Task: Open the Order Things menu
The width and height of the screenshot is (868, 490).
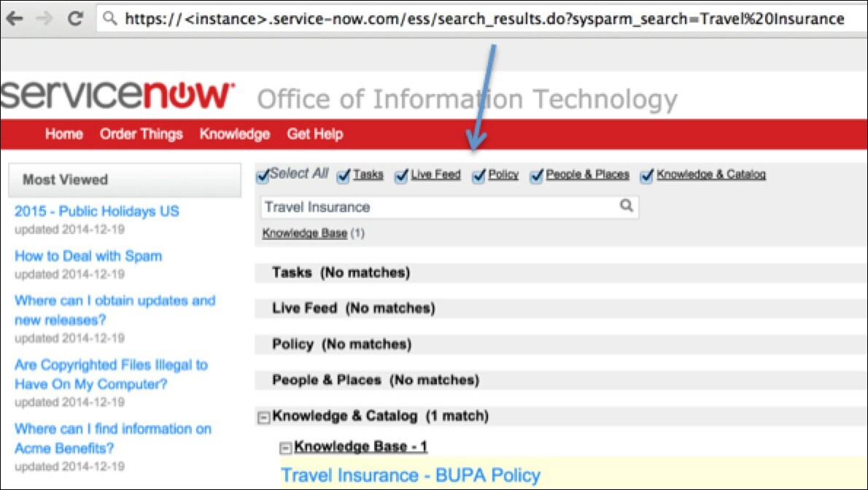Action: tap(142, 134)
